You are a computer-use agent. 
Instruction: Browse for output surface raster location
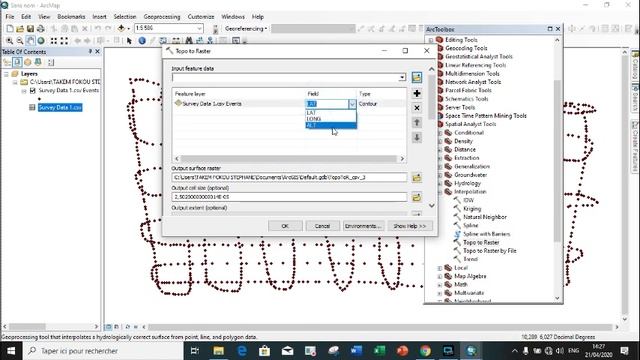(x=416, y=178)
